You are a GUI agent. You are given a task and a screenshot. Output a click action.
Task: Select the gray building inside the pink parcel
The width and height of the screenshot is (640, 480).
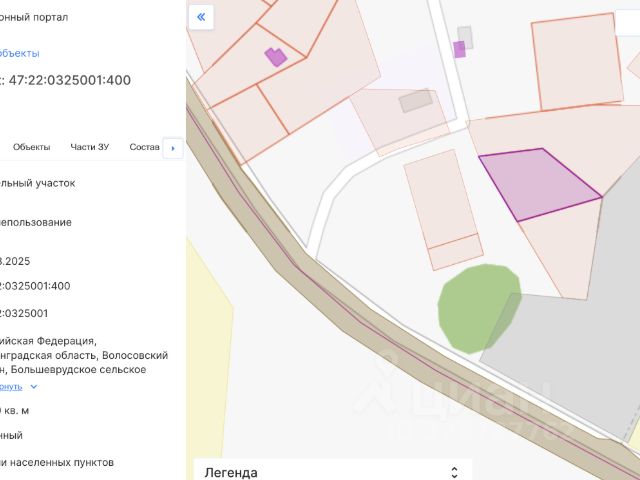415,101
